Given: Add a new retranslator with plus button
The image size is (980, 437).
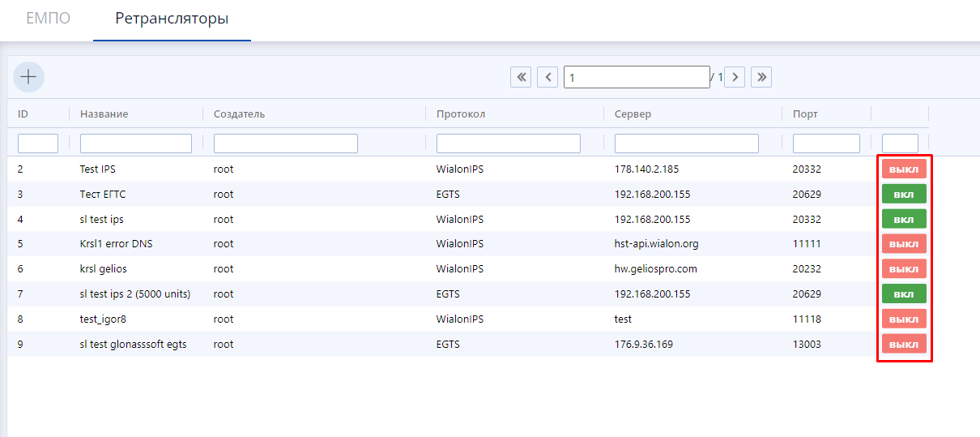Looking at the screenshot, I should (x=28, y=77).
